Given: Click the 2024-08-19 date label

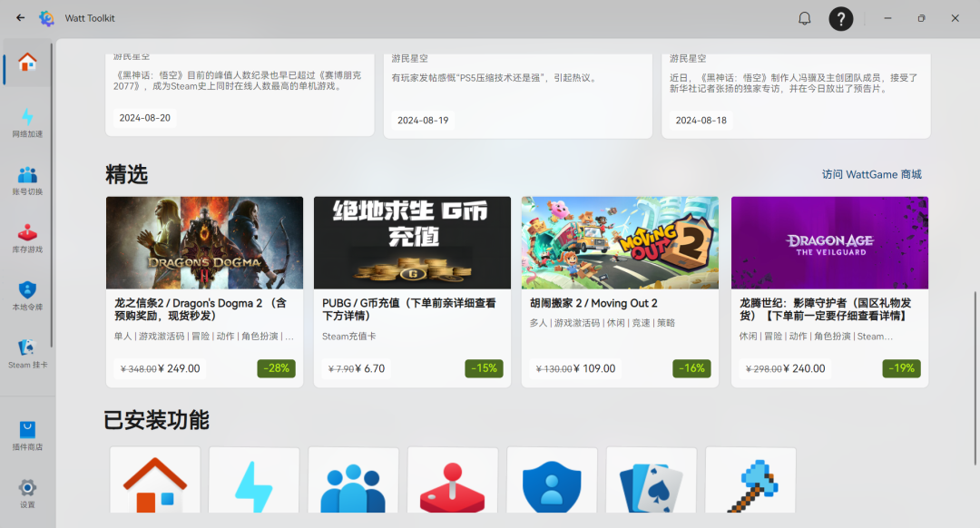Looking at the screenshot, I should tap(423, 120).
